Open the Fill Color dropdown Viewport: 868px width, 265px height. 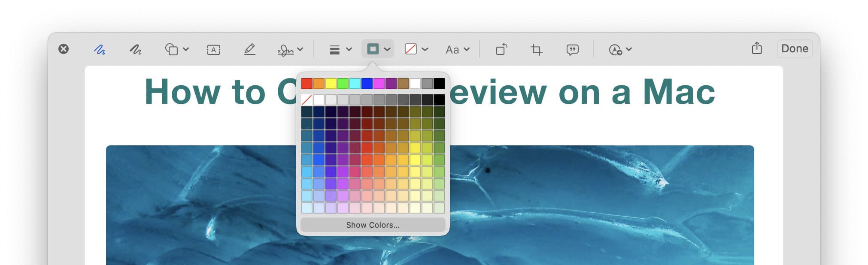(x=416, y=49)
